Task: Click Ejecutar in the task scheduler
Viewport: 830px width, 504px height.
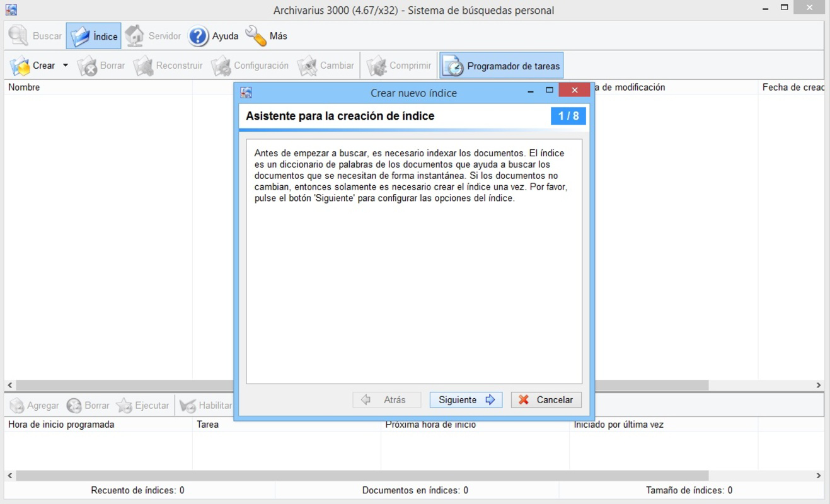Action: pos(142,406)
